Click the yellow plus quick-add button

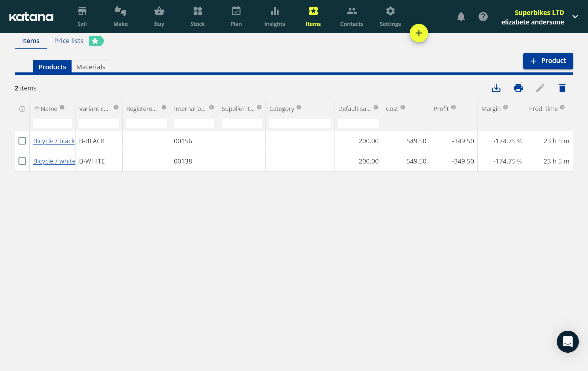point(419,33)
